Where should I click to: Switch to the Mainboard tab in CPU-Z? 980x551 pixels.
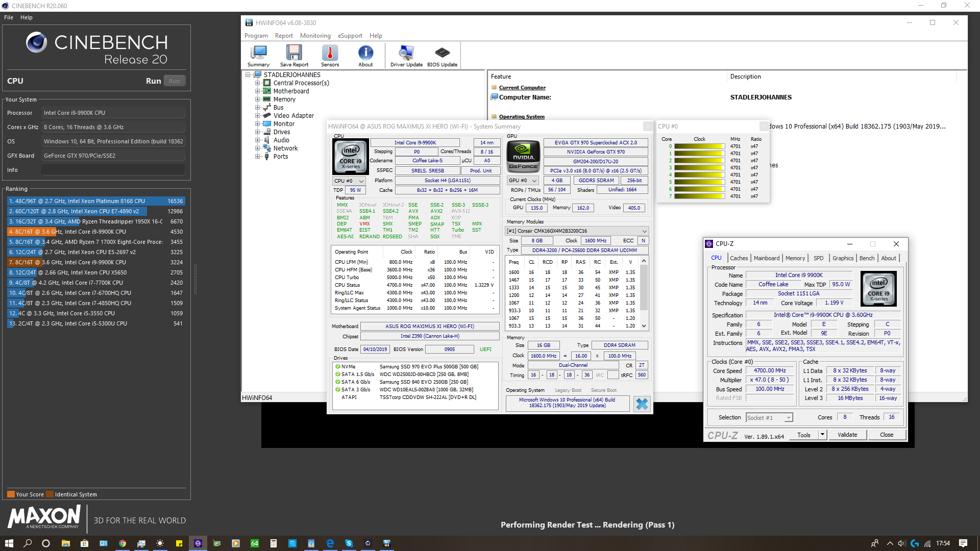766,258
